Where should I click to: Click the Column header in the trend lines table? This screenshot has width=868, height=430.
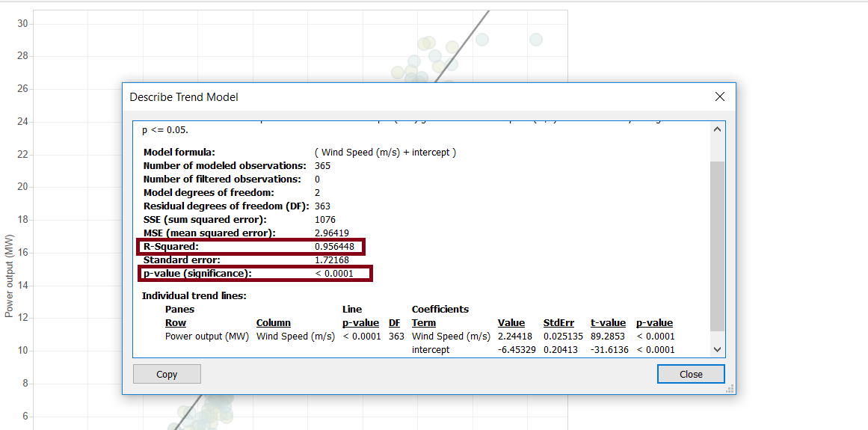coord(274,322)
